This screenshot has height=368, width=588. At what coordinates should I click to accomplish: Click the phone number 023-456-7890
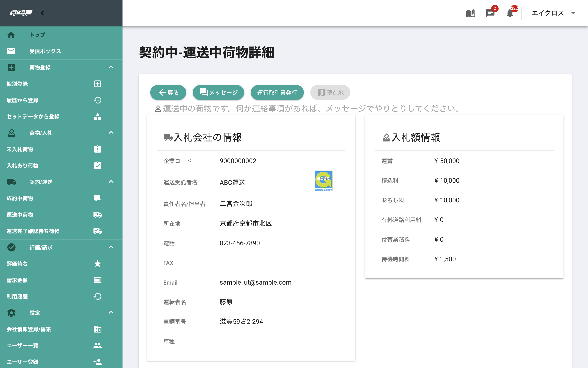239,243
